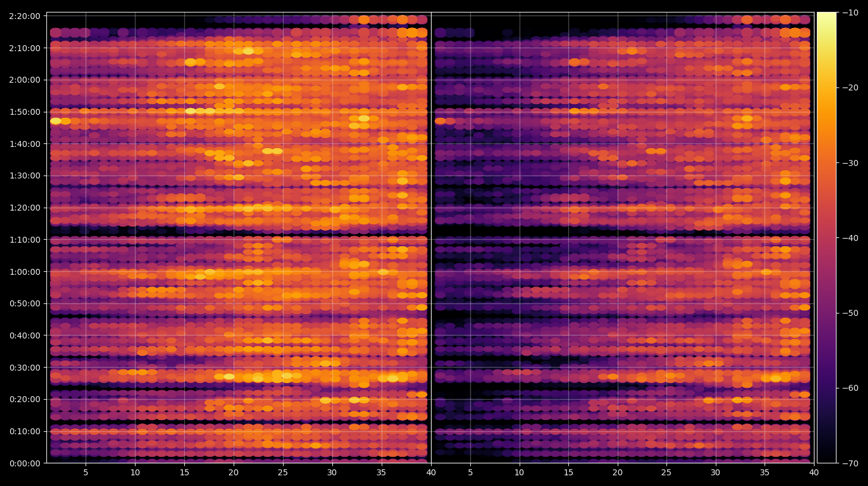The height and width of the screenshot is (486, 868).
Task: Click the −30 colorbar tick label
Action: (850, 163)
